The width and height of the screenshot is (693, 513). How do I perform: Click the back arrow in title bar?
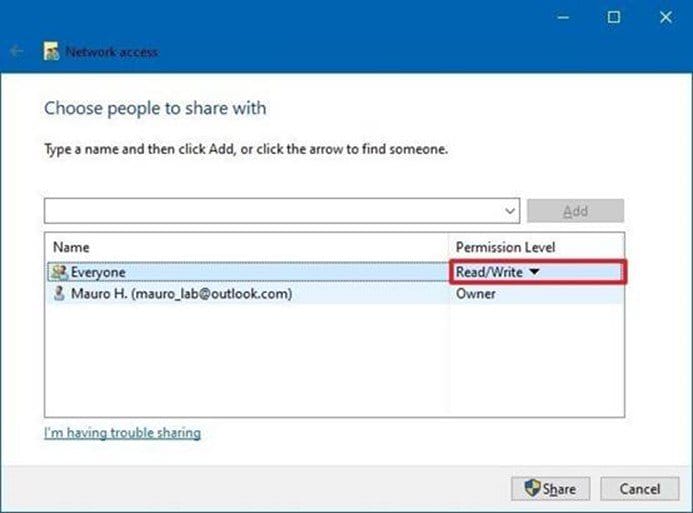pos(17,52)
